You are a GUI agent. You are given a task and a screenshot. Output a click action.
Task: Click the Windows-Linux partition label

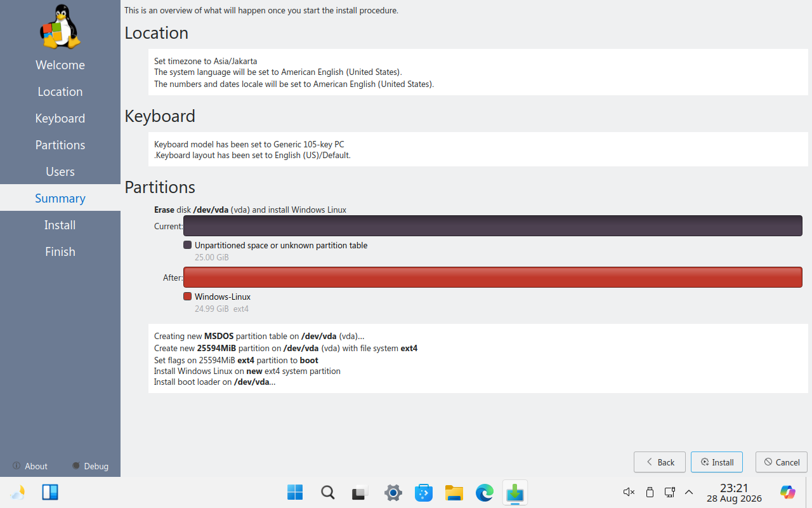coord(223,297)
